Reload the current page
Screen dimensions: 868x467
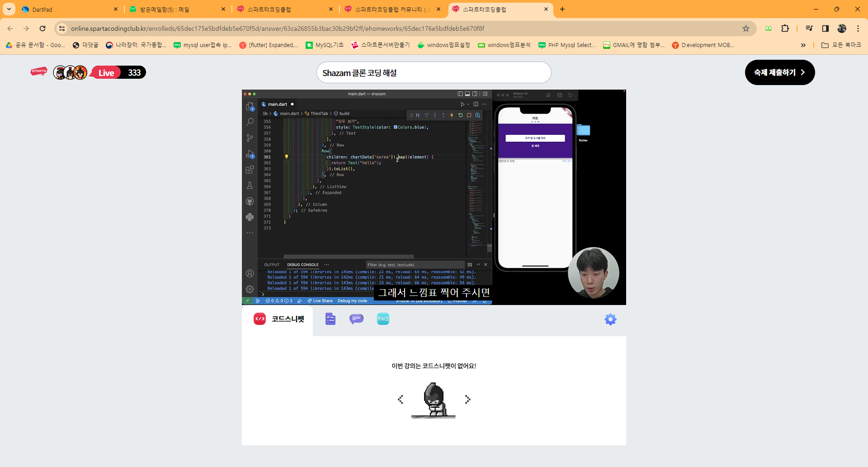(x=42, y=29)
